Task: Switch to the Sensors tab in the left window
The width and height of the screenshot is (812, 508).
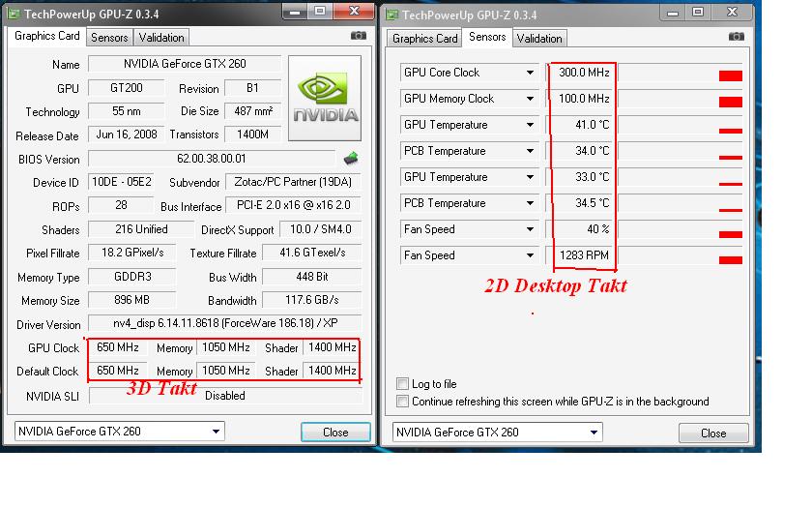Action: click(109, 38)
